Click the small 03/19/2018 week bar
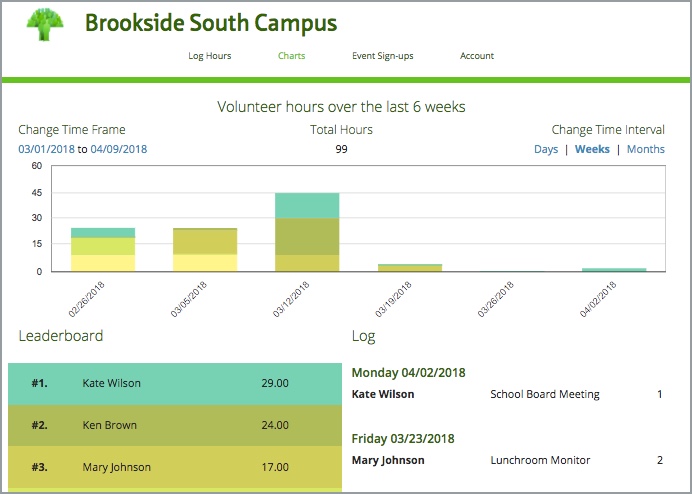This screenshot has height=494, width=692. [x=409, y=268]
